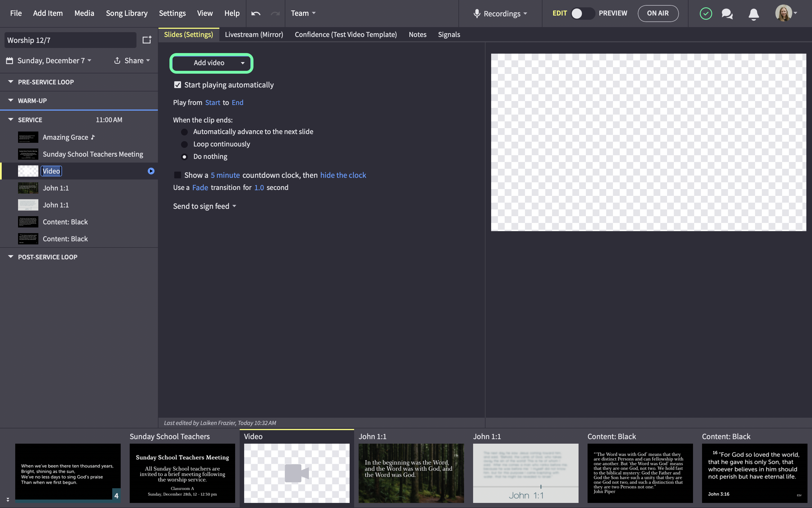
Task: Open the Team dropdown menu
Action: coord(303,13)
